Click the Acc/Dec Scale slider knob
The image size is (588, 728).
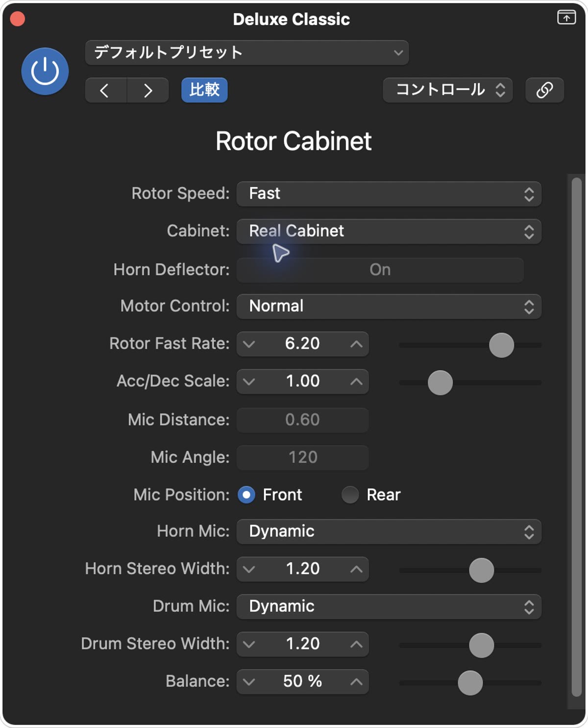pos(440,383)
